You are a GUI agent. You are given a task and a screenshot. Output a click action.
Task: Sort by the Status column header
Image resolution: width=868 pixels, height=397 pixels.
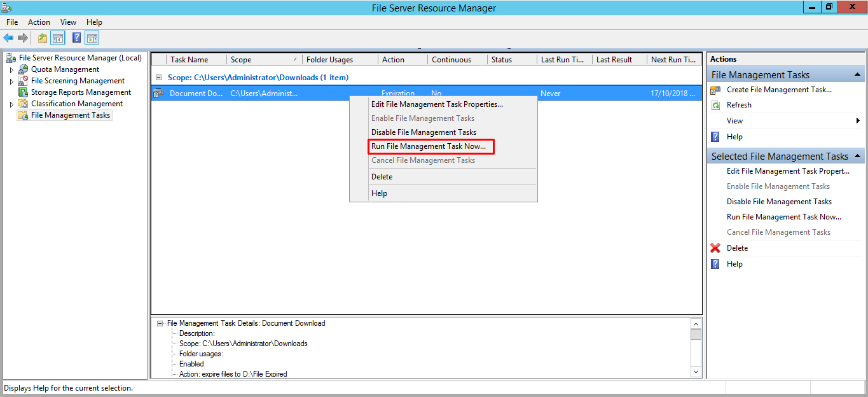click(512, 60)
